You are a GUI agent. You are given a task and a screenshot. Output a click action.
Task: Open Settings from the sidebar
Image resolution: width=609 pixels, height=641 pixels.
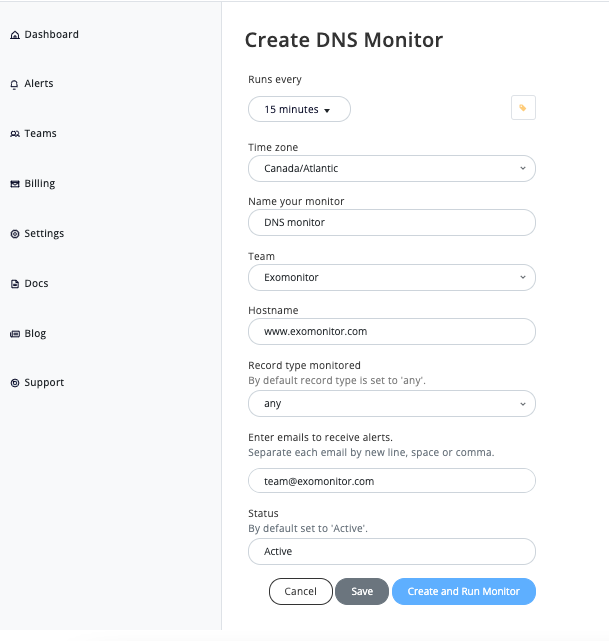[x=44, y=233]
